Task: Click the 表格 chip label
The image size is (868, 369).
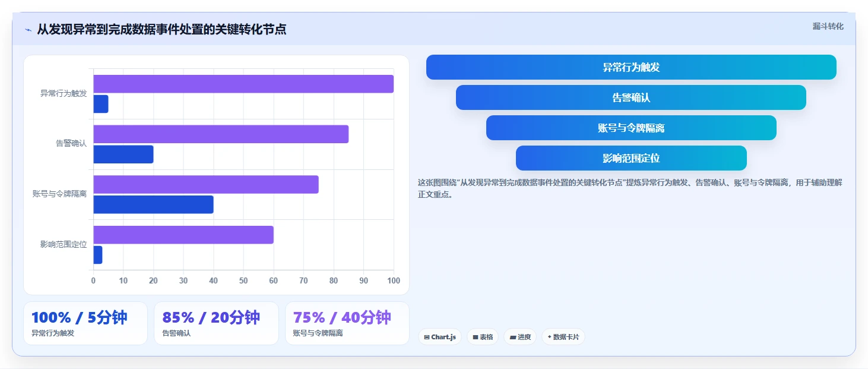Action: click(486, 338)
